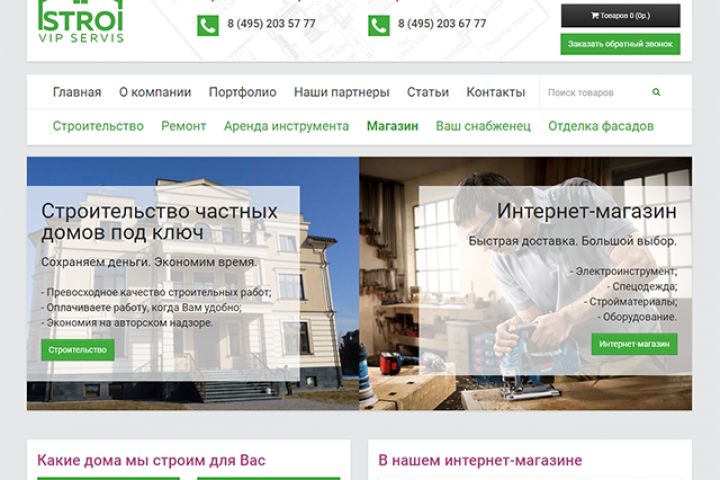Open the Статьи section

click(x=428, y=92)
